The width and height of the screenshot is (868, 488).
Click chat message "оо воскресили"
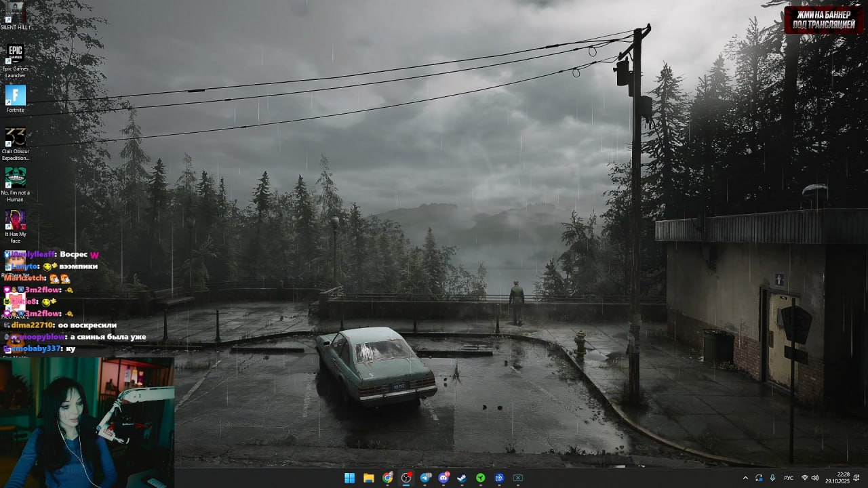pos(87,325)
